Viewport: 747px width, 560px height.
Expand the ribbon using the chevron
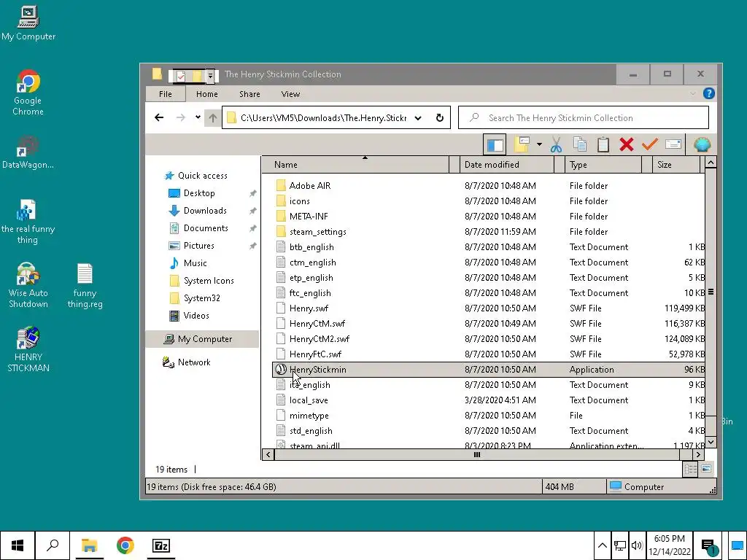tap(693, 94)
